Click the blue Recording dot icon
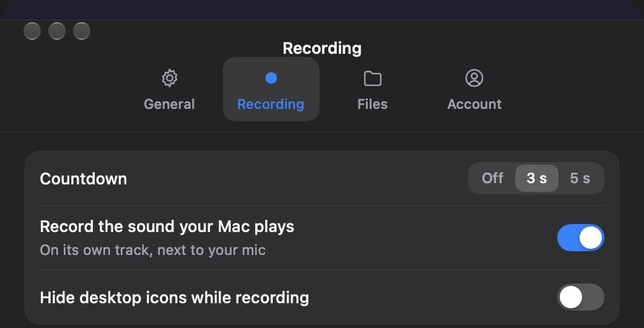 271,78
